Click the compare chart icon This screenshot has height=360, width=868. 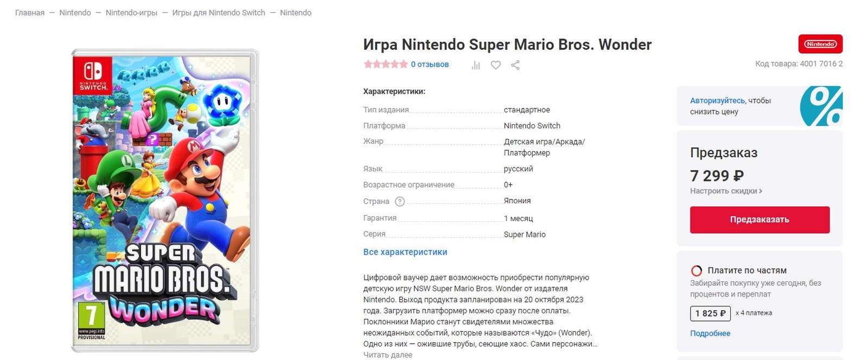476,65
